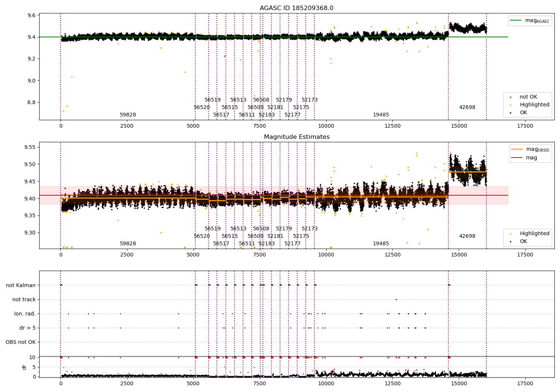Click obsid label 52179 in Magnitude Estimates plot
This screenshot has height=392, width=560.
pyautogui.click(x=284, y=229)
